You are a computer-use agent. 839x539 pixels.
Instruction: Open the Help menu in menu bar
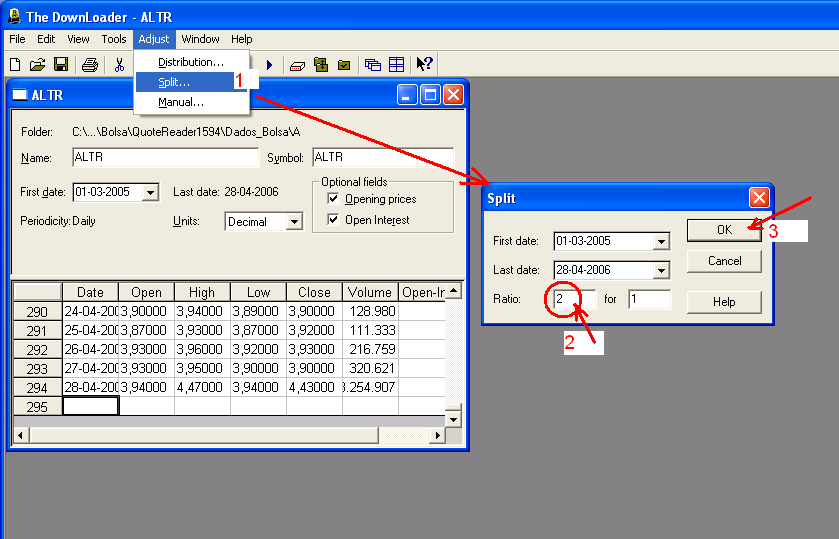[242, 39]
